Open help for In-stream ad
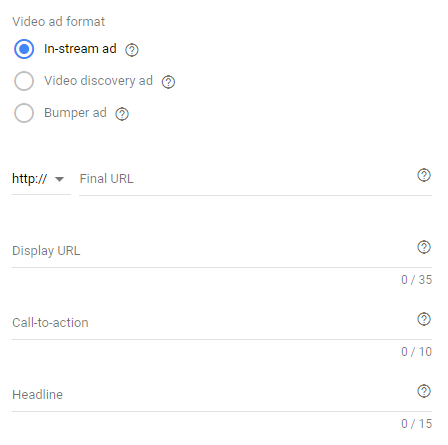 pos(132,50)
